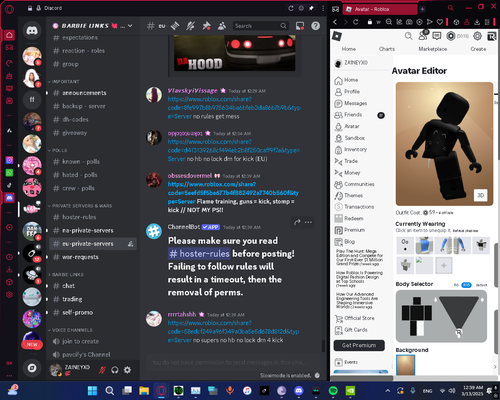Image resolution: width=500 pixels, height=400 pixels.
Task: Collapse VOICE CHANNELS category
Action: (70, 330)
